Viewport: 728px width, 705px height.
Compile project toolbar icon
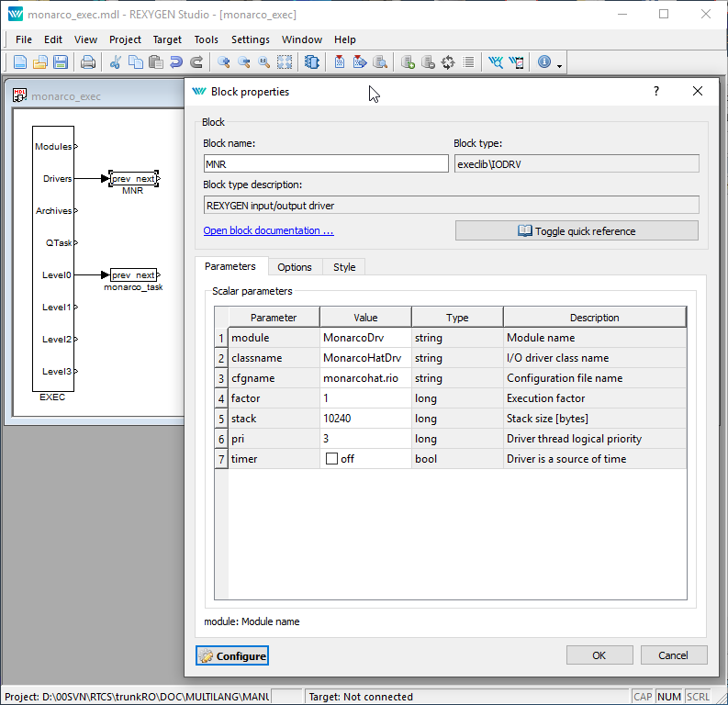(340, 62)
